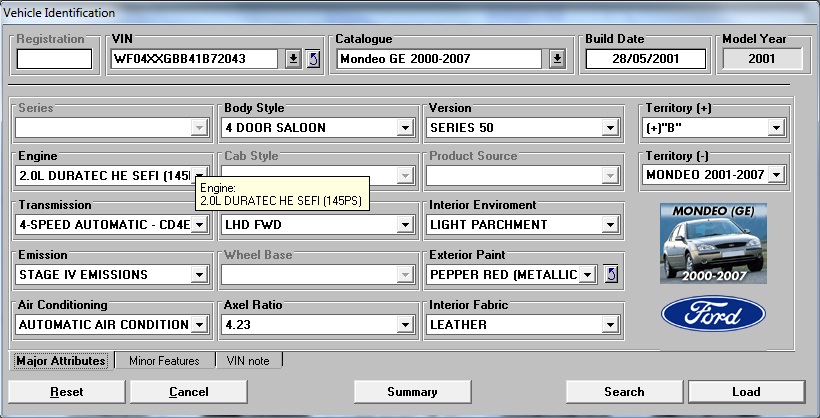Open the Transmission dropdown arrow
Screen dimensions: 820x418
[199, 225]
